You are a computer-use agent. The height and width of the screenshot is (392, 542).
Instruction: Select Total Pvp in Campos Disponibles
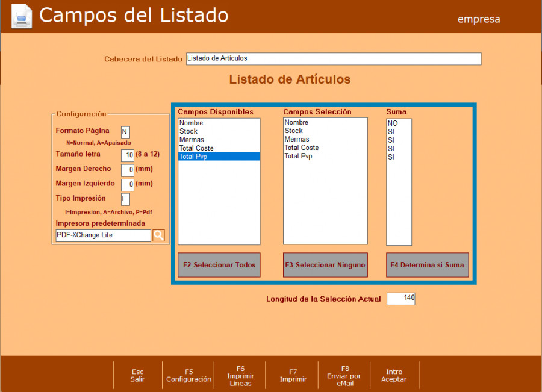194,157
